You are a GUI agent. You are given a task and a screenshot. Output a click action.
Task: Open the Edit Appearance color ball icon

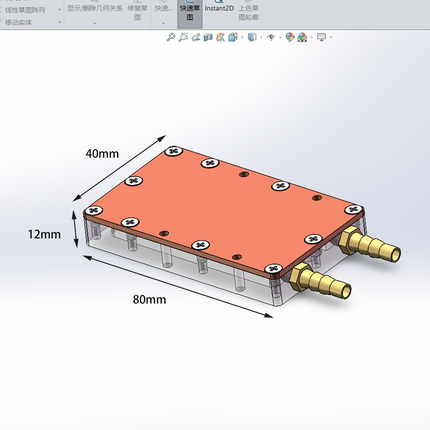pos(290,37)
